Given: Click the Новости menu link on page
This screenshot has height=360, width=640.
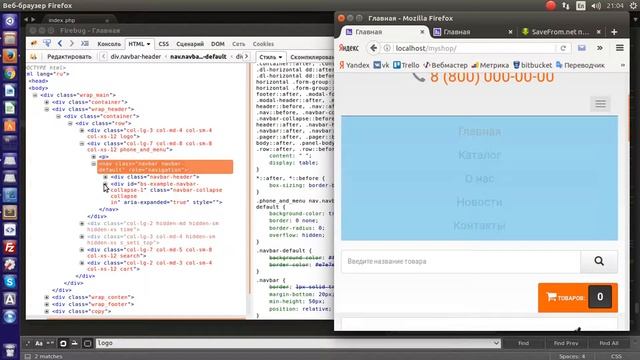Looking at the screenshot, I should click(480, 202).
